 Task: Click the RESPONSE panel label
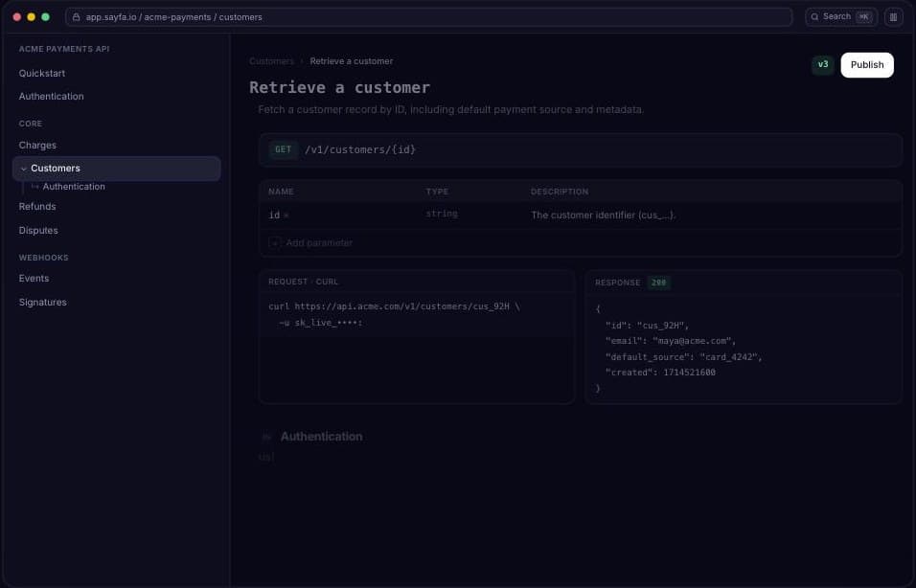point(617,283)
